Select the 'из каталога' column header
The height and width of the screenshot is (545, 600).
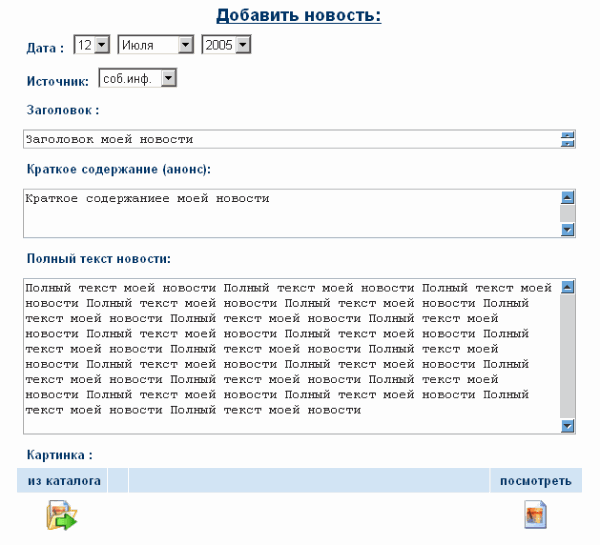(63, 481)
